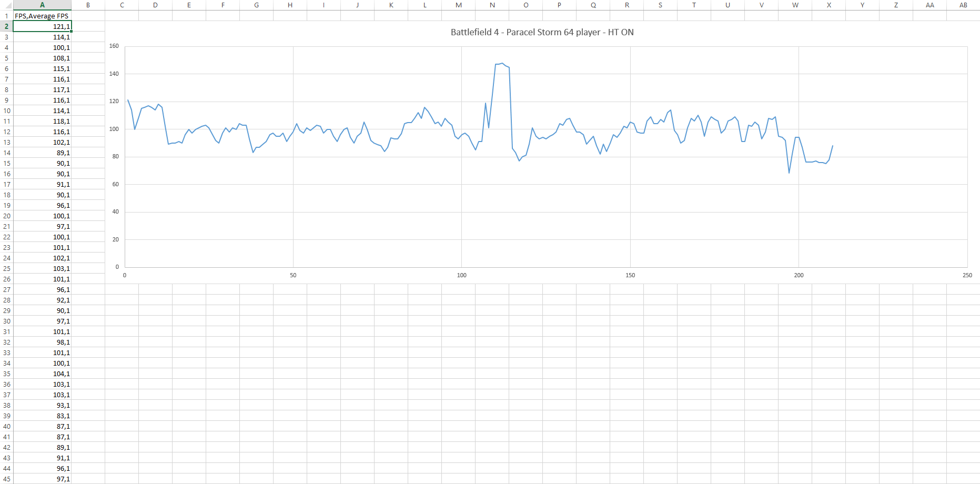The height and width of the screenshot is (484, 980).
Task: Select row 1 by its row number
Action: 6,16
